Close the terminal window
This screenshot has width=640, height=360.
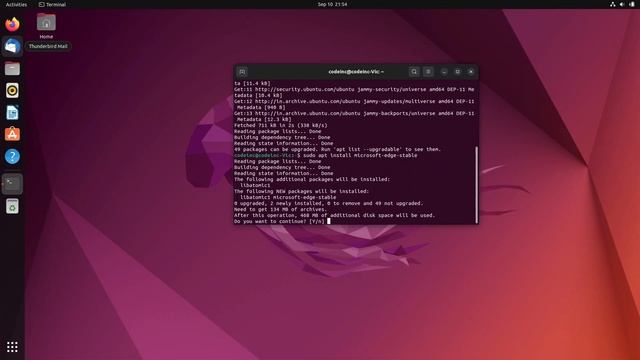(x=471, y=72)
